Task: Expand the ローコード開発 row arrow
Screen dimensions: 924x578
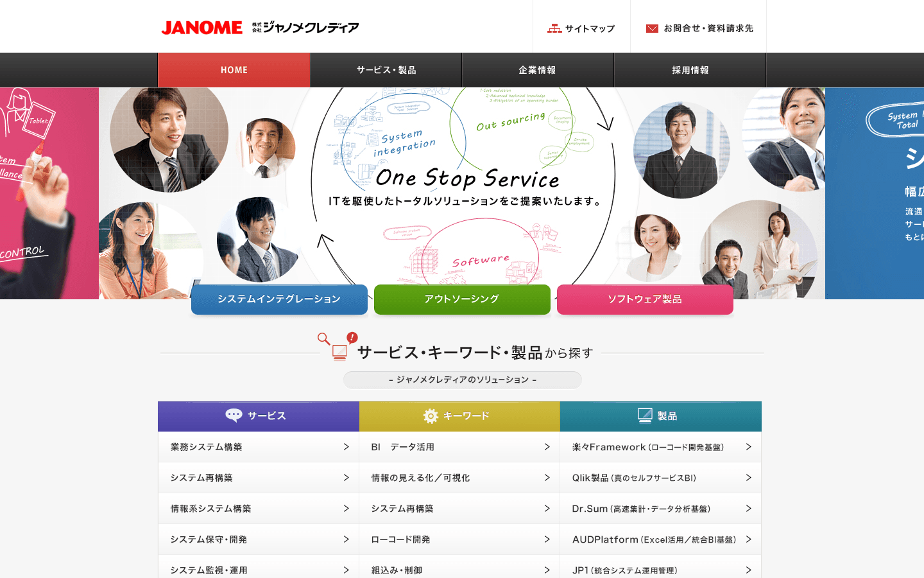Action: tap(547, 539)
